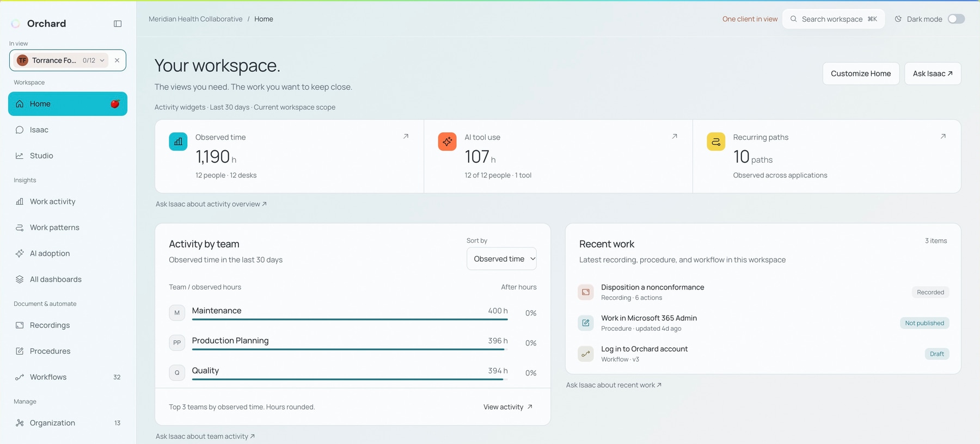Click Ask Isaac about team activity
980x444 pixels.
click(x=205, y=436)
